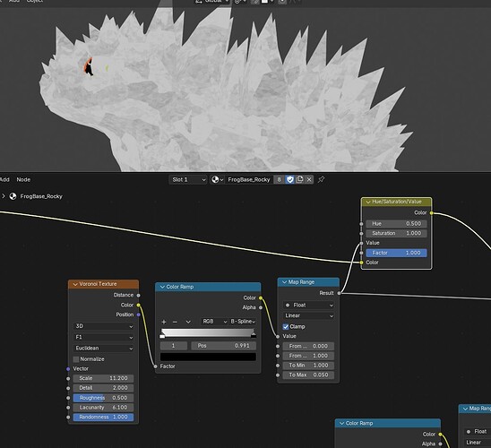Screen dimensions: 491x448
Task: Open the B-Spline interpolation dropdown
Action: pyautogui.click(x=243, y=322)
